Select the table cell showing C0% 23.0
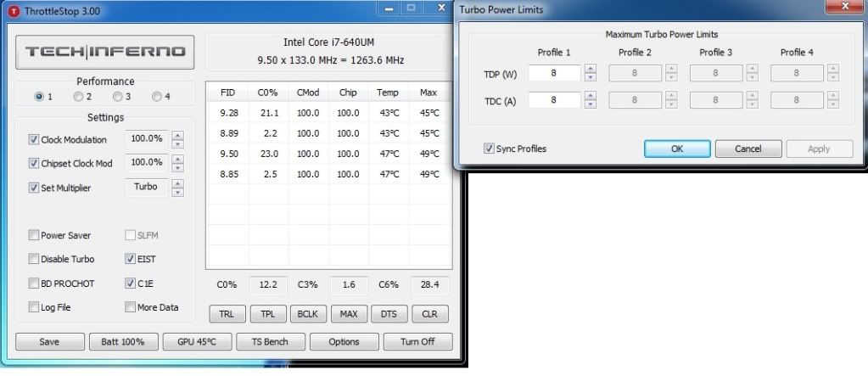Image resolution: width=868 pixels, height=376 pixels. [268, 154]
